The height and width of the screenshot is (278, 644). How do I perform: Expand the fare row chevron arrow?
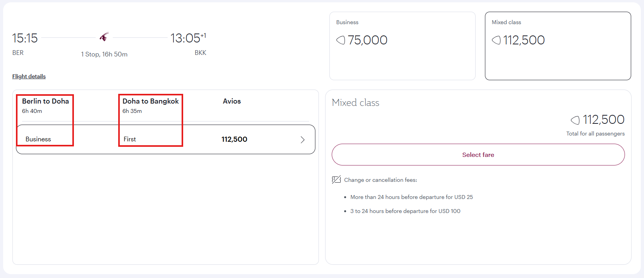[303, 140]
